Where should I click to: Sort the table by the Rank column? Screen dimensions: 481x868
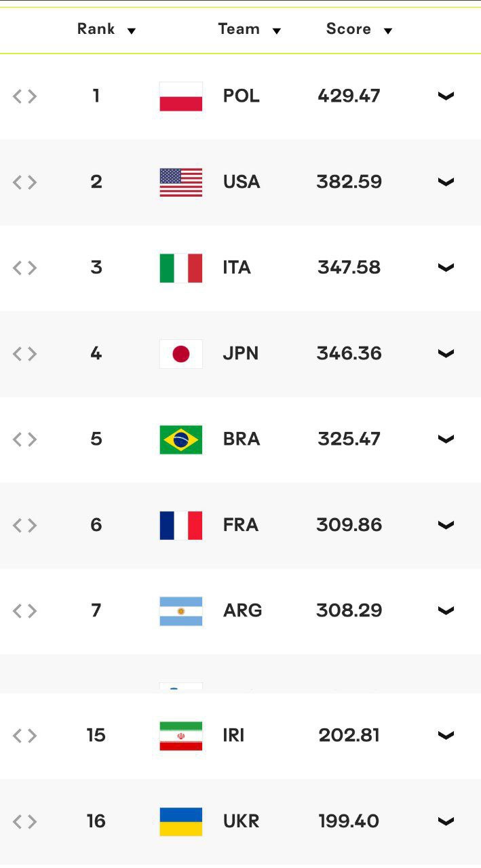click(x=107, y=29)
